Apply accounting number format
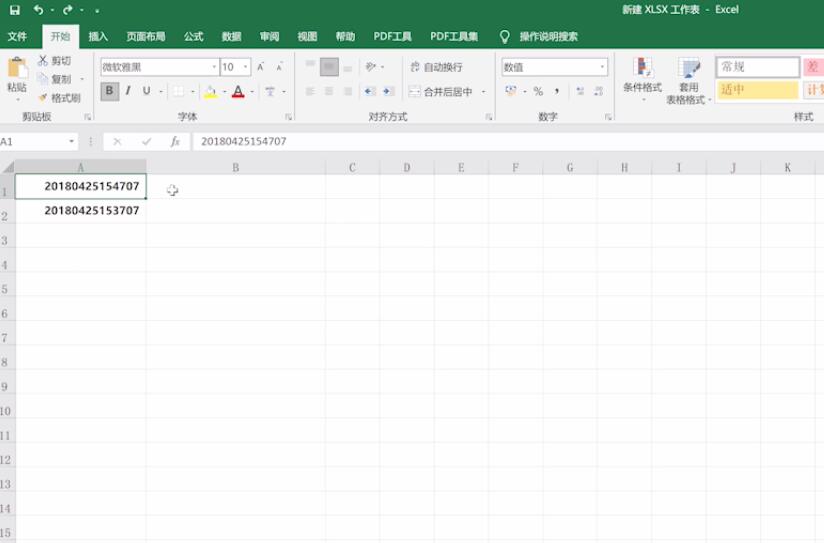The image size is (824, 543). point(511,91)
